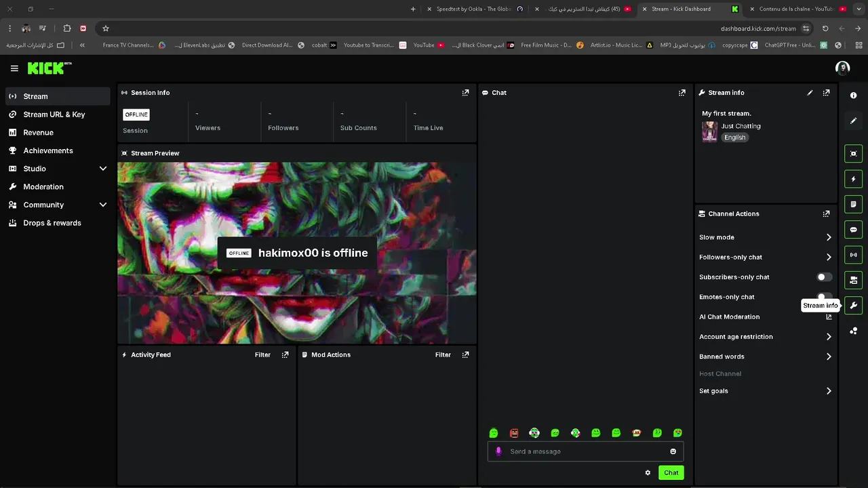Switch to the Speedtest by Ookla browser tab
The height and width of the screenshot is (488, 868).
(x=475, y=9)
